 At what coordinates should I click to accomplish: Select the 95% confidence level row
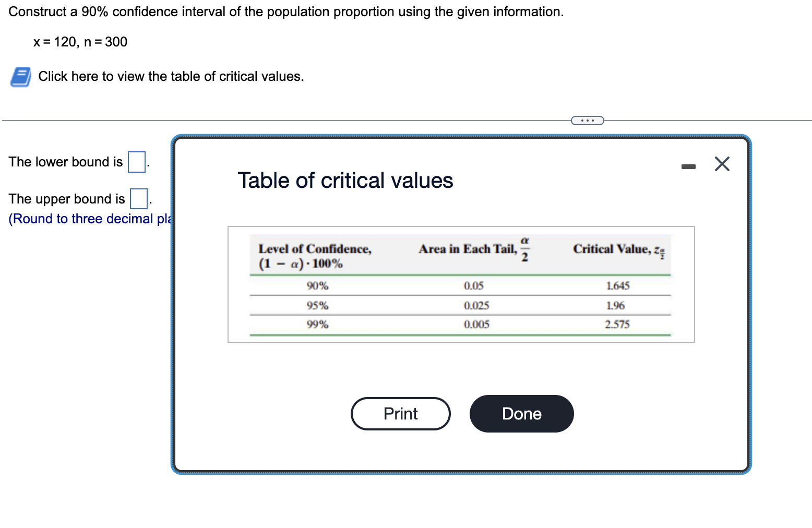(x=317, y=305)
